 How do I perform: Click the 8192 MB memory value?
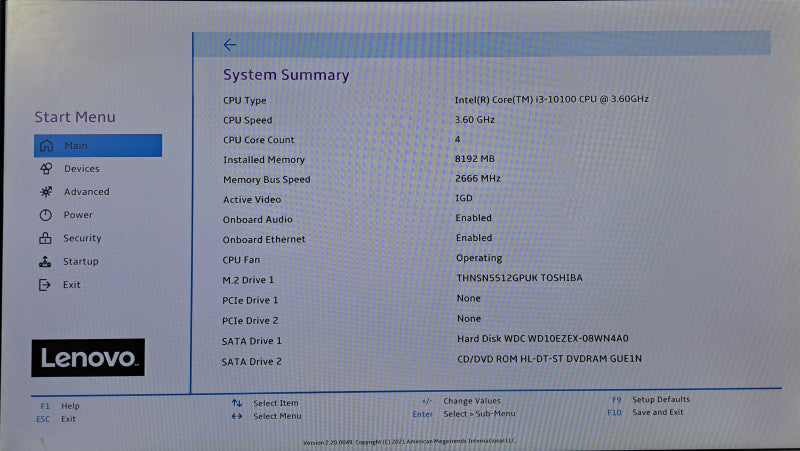474,159
